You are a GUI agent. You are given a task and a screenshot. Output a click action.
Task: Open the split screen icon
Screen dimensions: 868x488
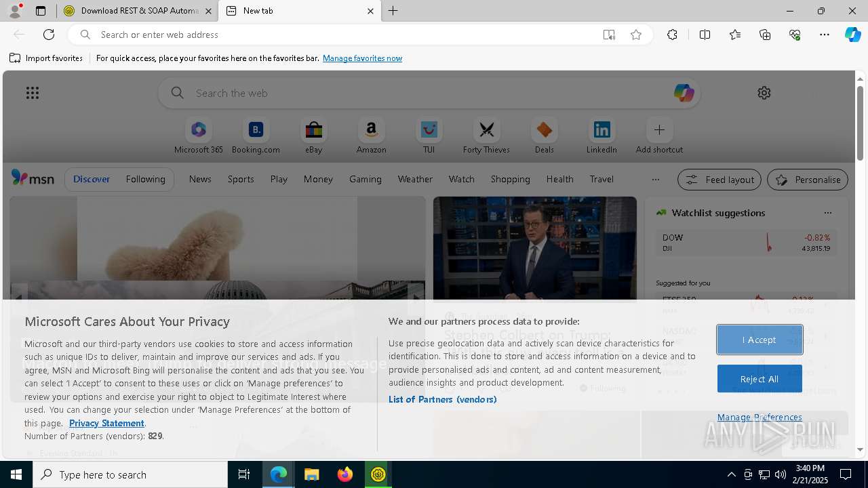pos(705,35)
